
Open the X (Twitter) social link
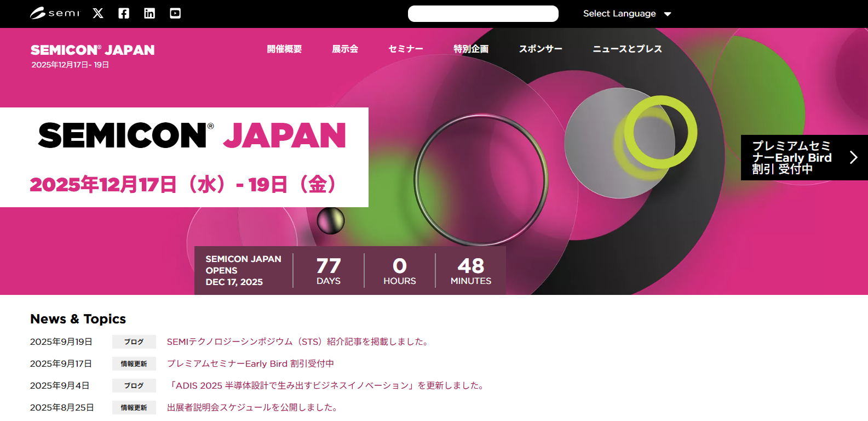tap(98, 13)
